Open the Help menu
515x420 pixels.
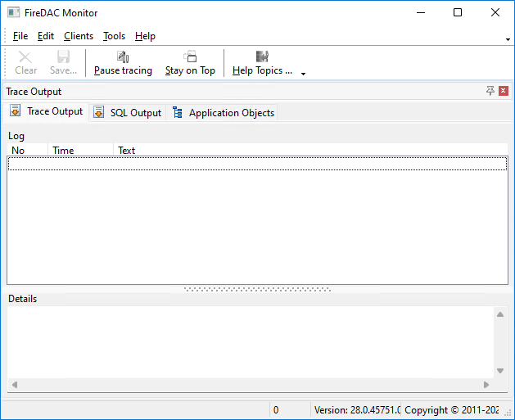(145, 36)
